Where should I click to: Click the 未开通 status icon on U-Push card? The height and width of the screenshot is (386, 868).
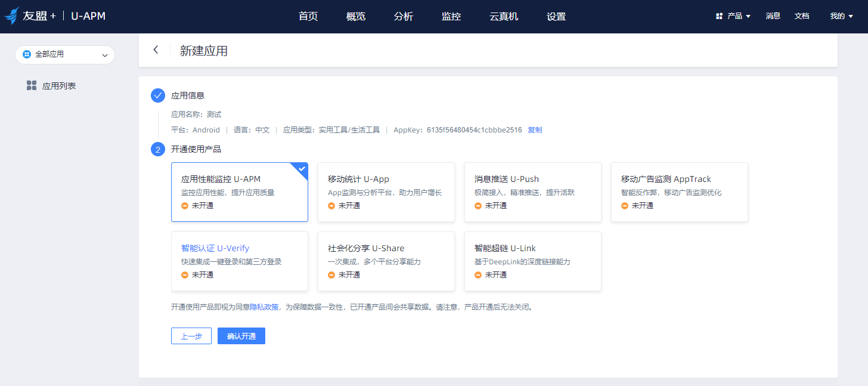click(x=478, y=205)
